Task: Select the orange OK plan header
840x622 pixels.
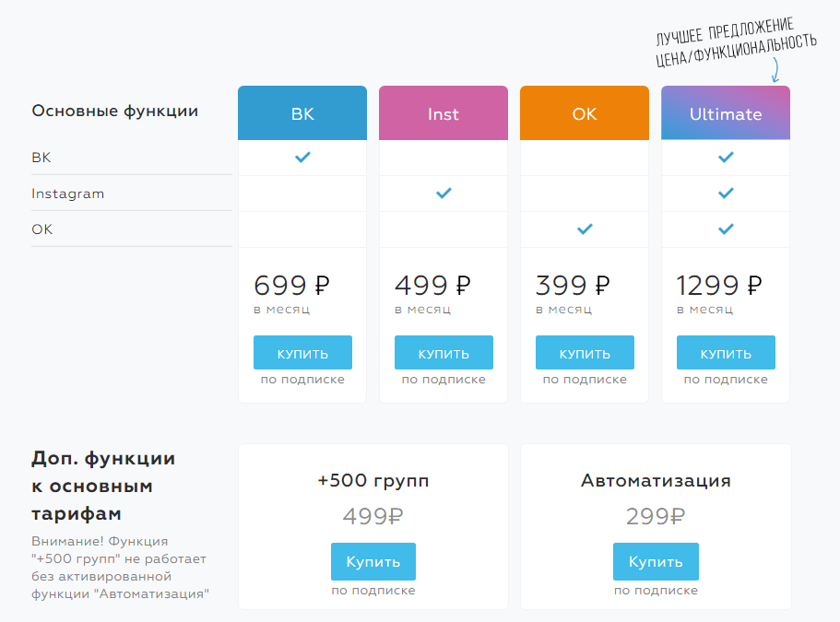Action: point(585,113)
